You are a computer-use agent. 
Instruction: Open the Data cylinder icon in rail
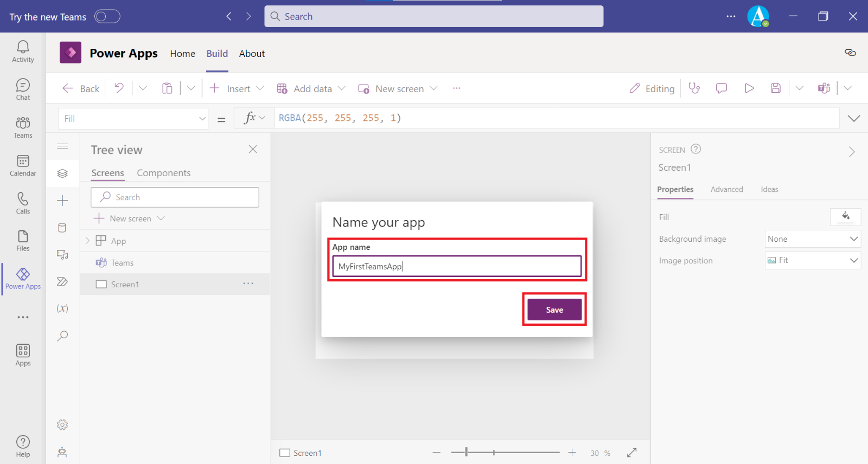click(62, 228)
